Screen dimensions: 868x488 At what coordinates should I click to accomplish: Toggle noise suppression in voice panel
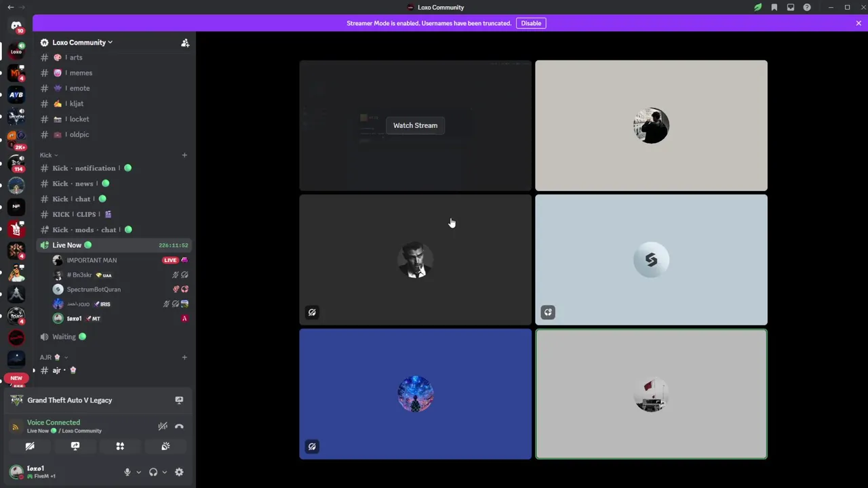click(x=163, y=426)
